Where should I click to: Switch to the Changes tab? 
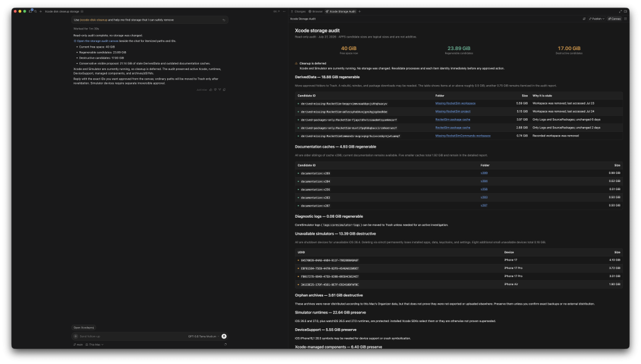tap(298, 11)
